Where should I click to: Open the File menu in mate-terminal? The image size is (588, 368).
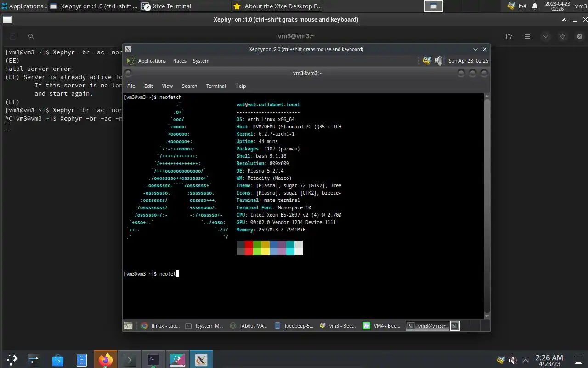131,86
